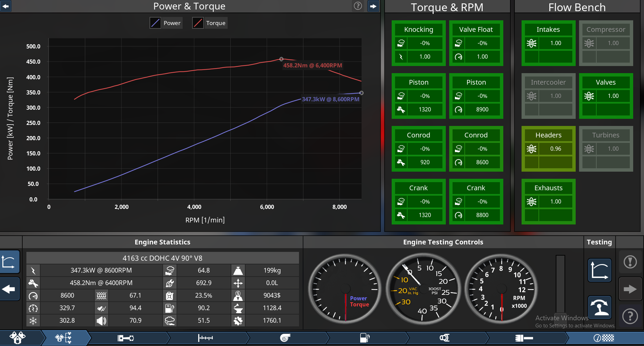Switch to the turbocharger aspiration tab
Image resolution: width=644 pixels, height=346 pixels.
pyautogui.click(x=285, y=338)
